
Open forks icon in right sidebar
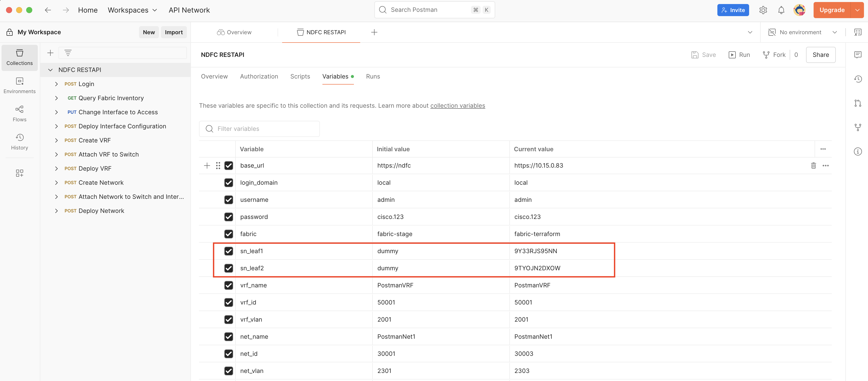[858, 127]
